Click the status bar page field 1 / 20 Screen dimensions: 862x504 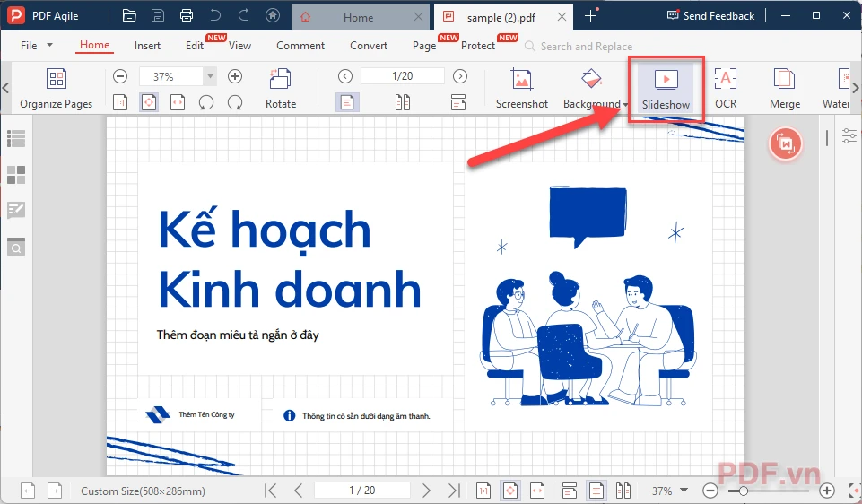[x=362, y=490]
